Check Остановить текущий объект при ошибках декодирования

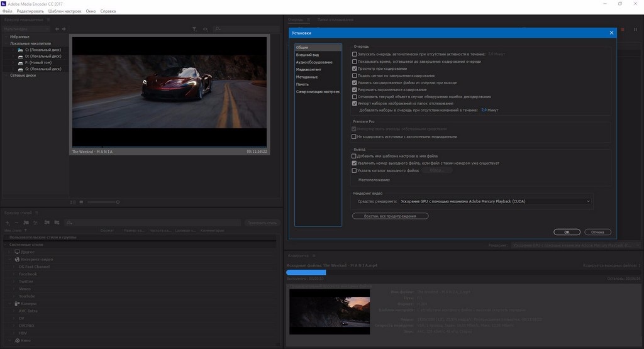coord(355,97)
